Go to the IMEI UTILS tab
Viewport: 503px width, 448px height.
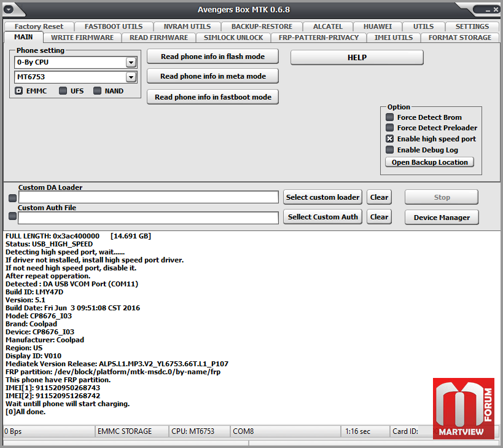(394, 37)
